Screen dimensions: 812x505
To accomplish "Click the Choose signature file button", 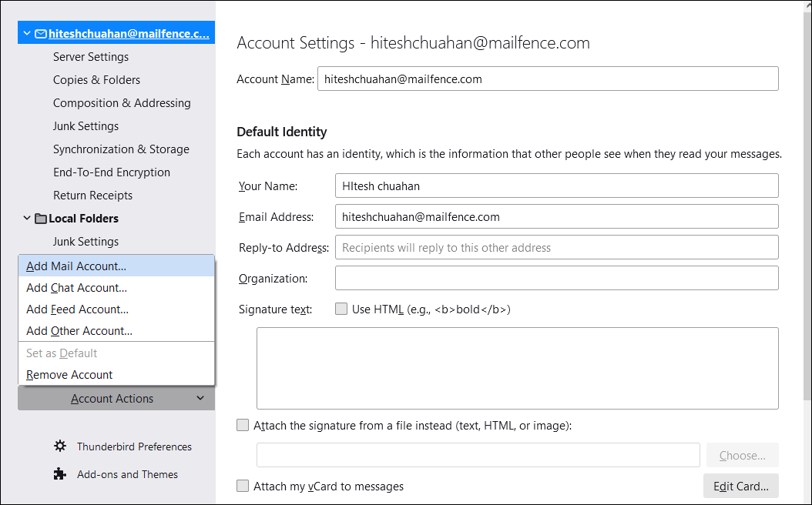I will pos(742,455).
